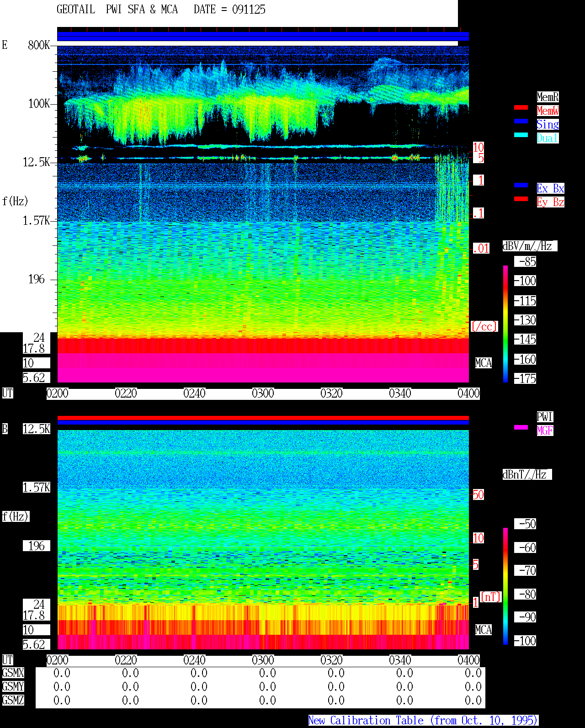
Task: Click the red MemW legend swatch
Action: point(521,107)
